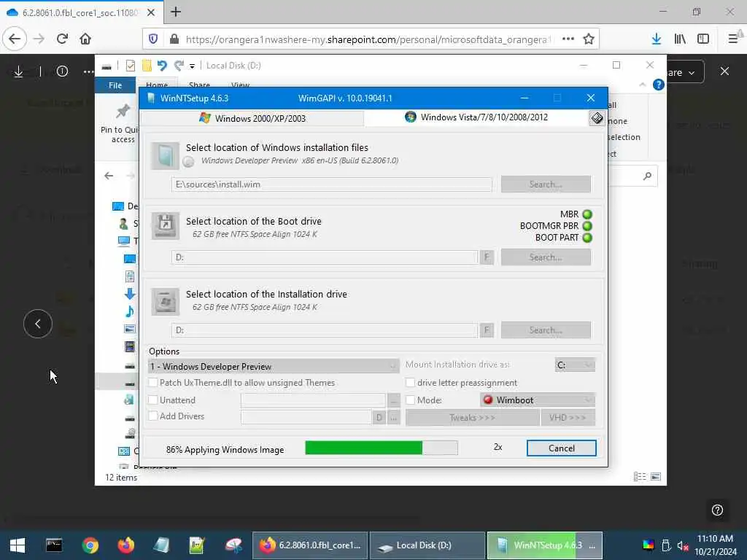Click the Unattend file path field

313,400
